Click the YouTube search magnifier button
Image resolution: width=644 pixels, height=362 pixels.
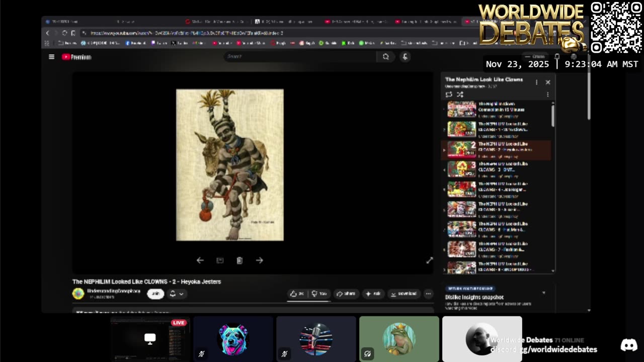point(385,57)
